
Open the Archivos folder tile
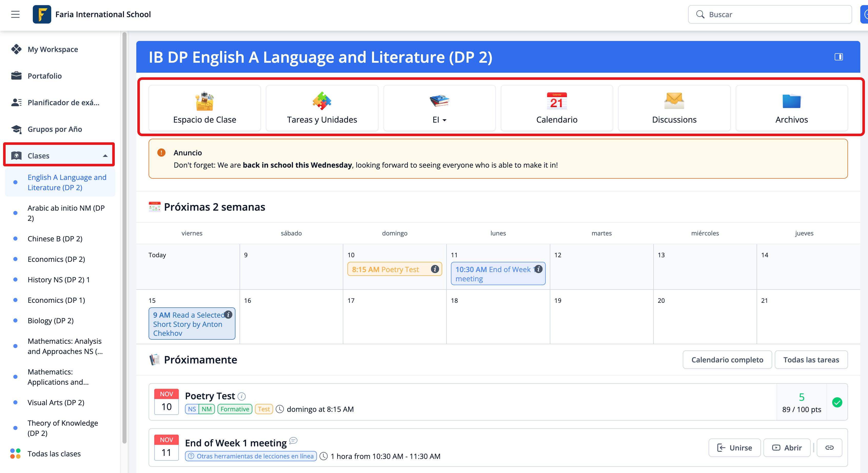click(x=791, y=108)
